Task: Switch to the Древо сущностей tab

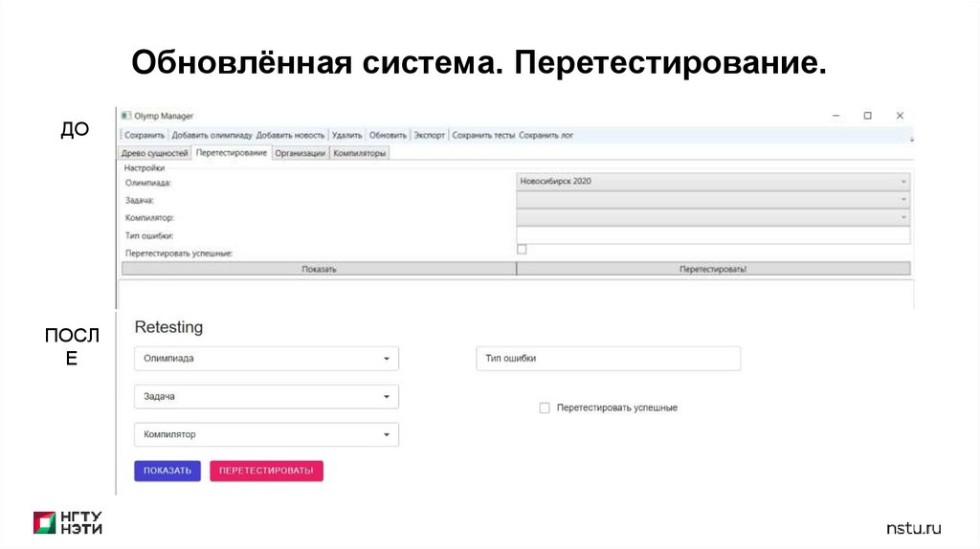Action: coord(154,153)
